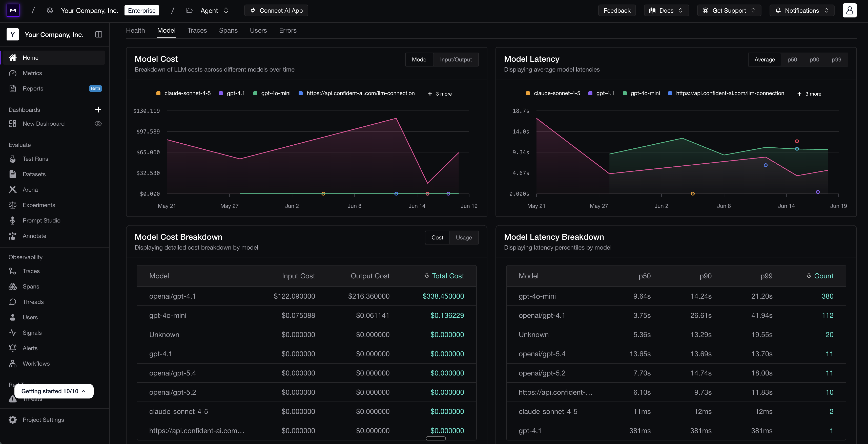Screen dimensions: 868x444
Task: Show Cost in Model Cost Breakdown
Action: point(437,238)
